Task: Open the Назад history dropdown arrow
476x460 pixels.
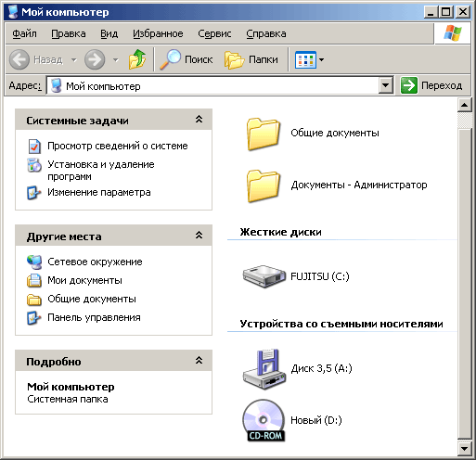Action: (x=74, y=59)
